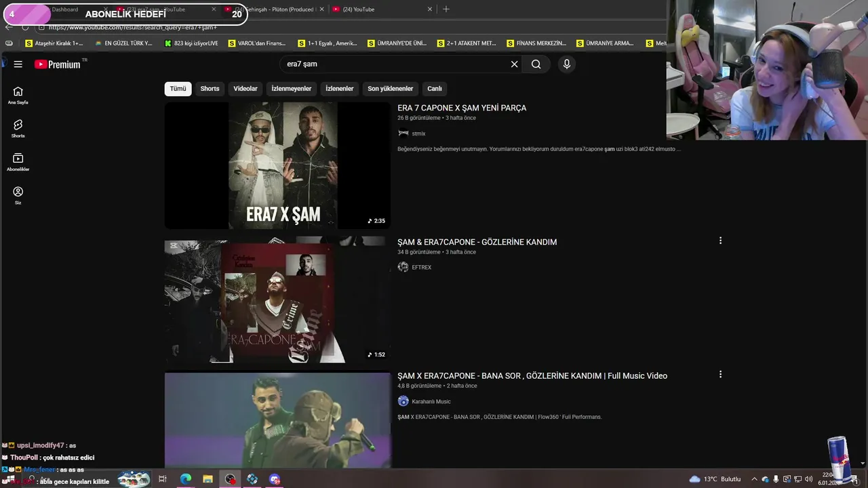
Task: Switch to the Şehinşah - Plüton browser tab
Action: tap(274, 9)
